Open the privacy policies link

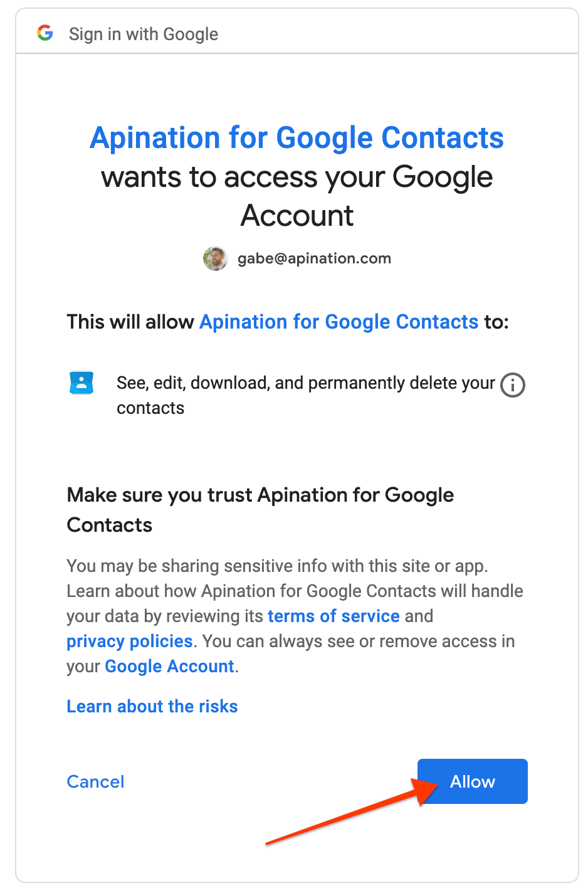(130, 641)
